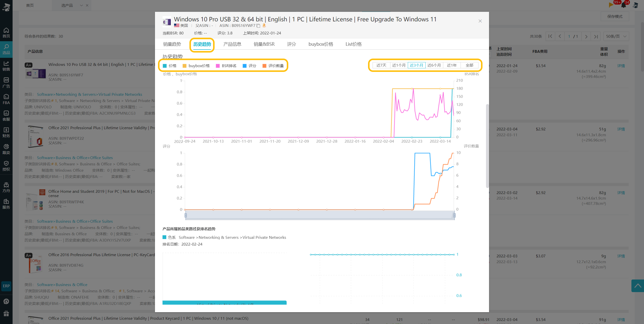This screenshot has width=644, height=324.
Task: Switch to the List价格 tab
Action: (353, 44)
